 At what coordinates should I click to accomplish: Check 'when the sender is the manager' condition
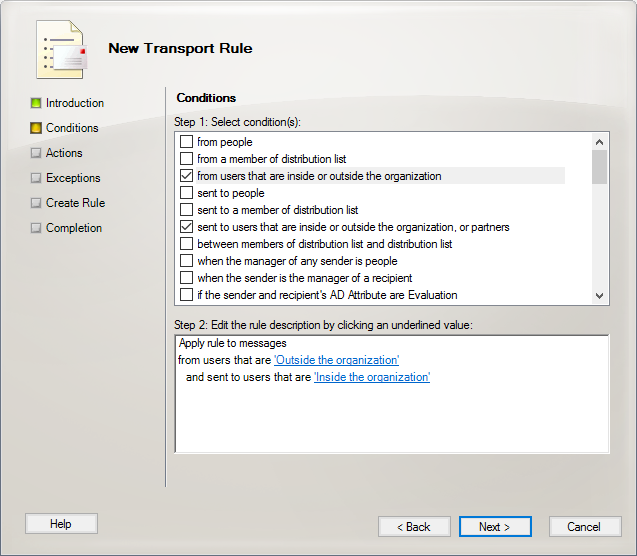[x=186, y=278]
